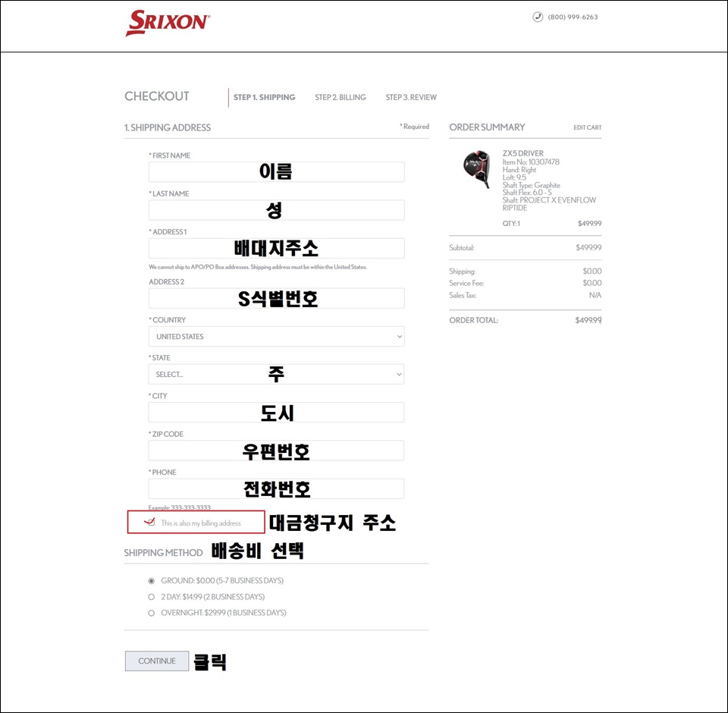Focus the Last Name input field
728x713 pixels.
[x=276, y=210]
